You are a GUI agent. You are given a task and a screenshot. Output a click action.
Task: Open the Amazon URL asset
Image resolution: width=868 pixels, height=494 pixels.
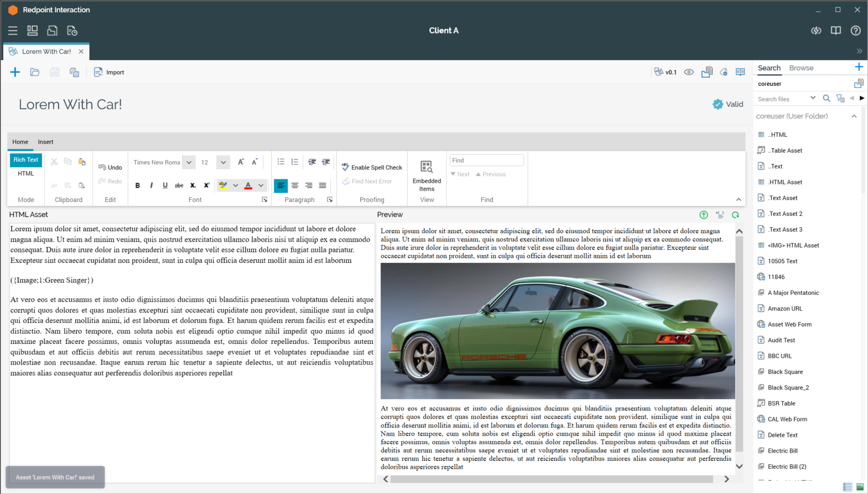(x=785, y=309)
